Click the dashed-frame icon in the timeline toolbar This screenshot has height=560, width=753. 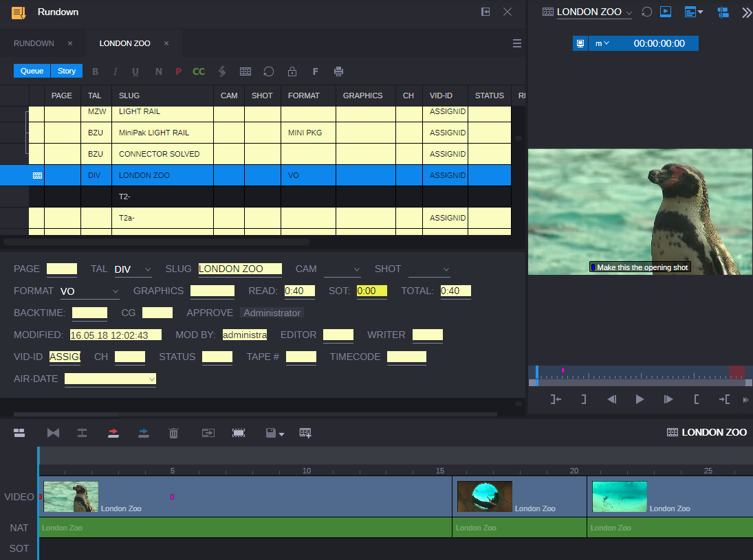[x=239, y=433]
